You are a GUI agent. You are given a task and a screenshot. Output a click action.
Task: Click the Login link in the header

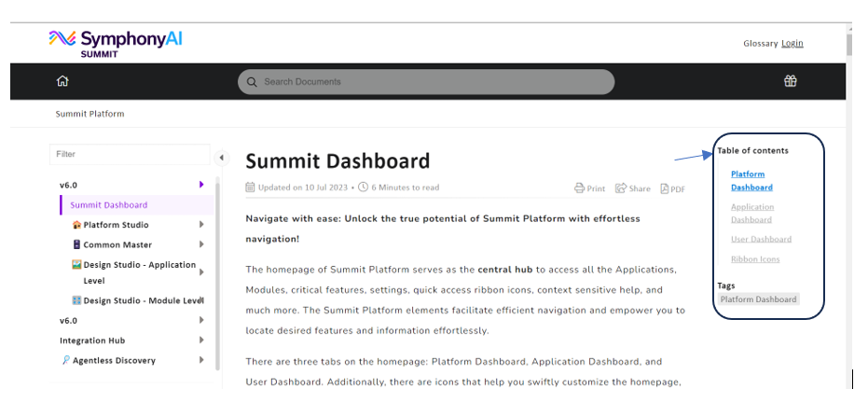pos(792,43)
